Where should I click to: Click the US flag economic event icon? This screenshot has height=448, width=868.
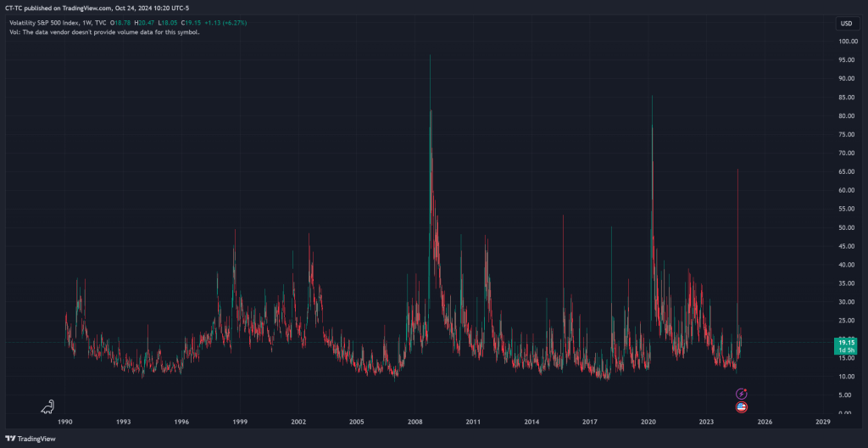(742, 407)
